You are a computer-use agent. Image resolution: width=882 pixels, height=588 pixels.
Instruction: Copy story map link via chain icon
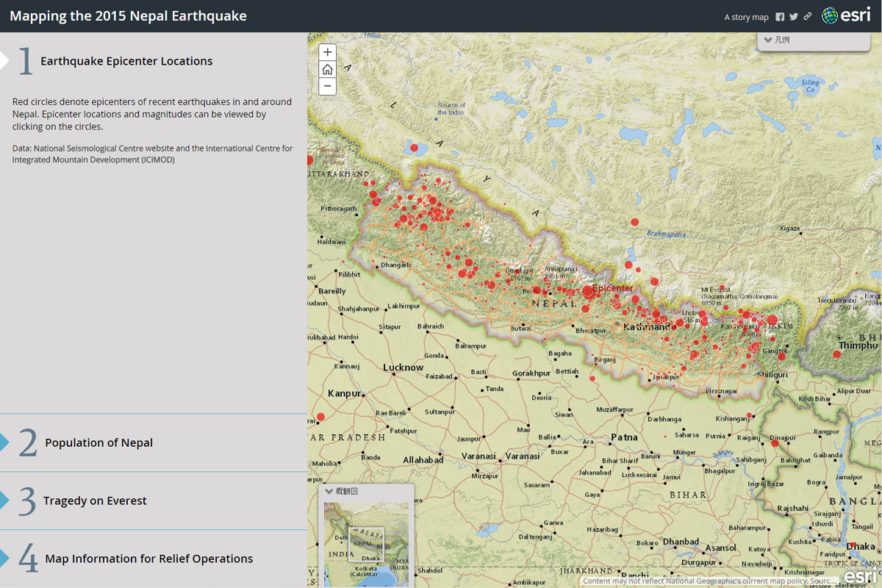pos(807,17)
